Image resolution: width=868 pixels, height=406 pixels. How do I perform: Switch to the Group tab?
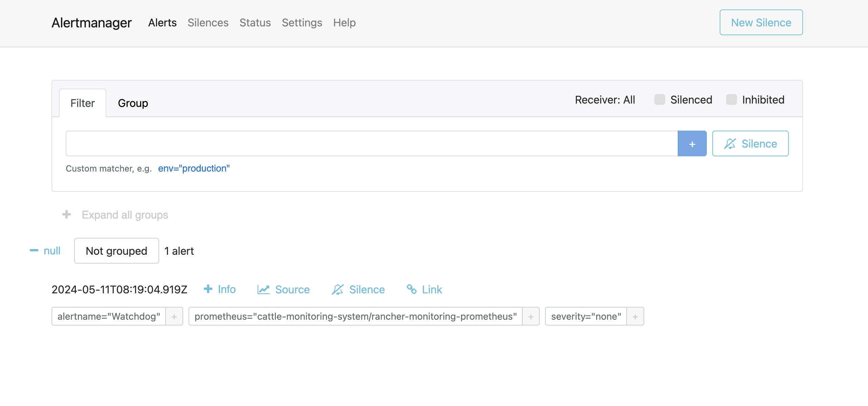(x=133, y=102)
